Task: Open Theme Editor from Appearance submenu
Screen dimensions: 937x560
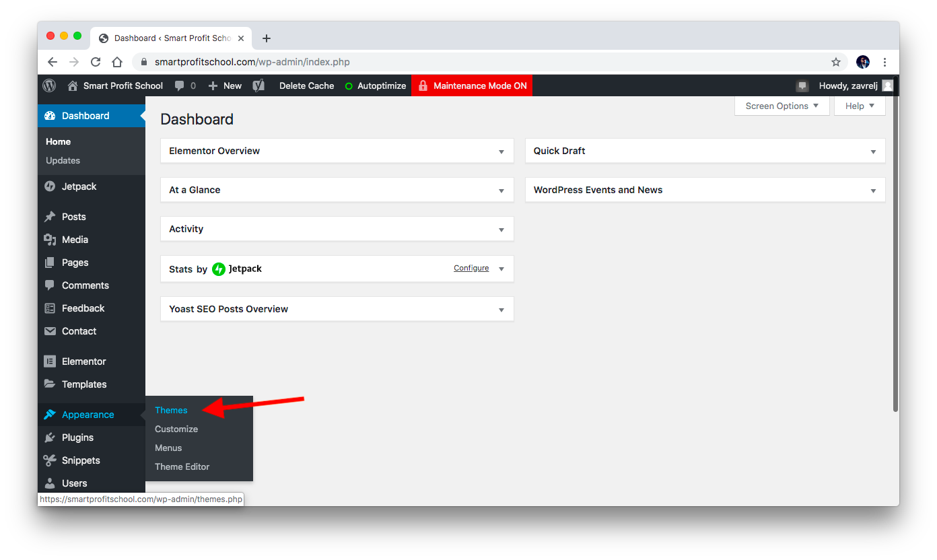Action: [x=182, y=466]
